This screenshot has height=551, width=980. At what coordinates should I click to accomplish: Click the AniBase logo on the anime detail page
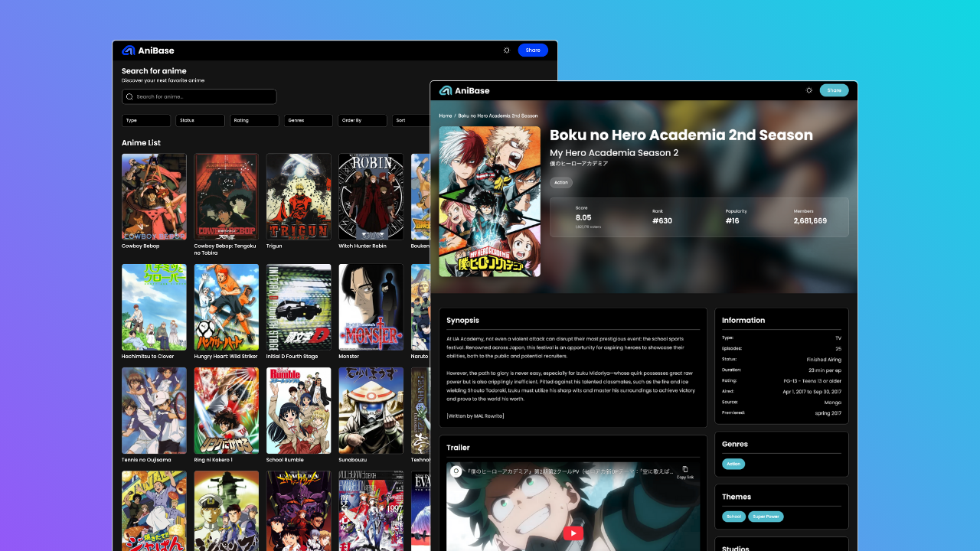pyautogui.click(x=464, y=90)
